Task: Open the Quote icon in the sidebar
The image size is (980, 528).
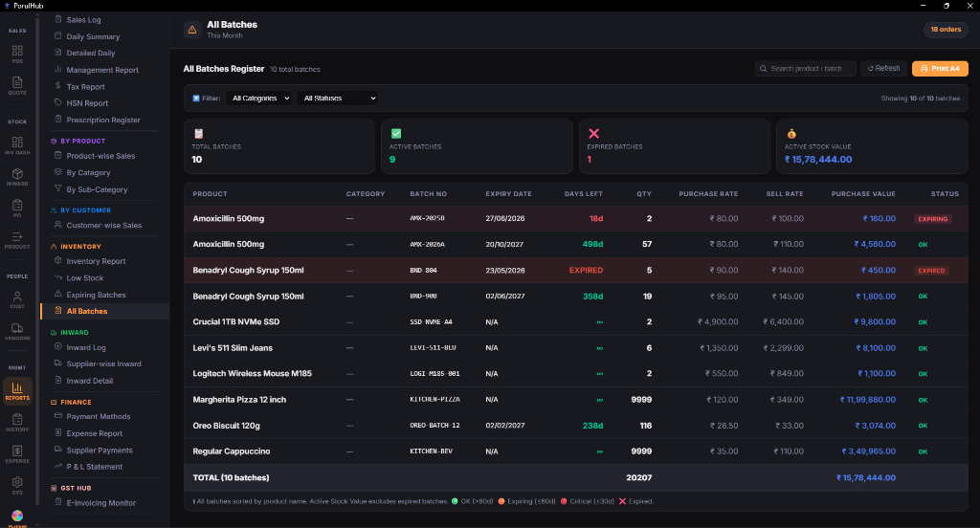Action: coord(17,85)
